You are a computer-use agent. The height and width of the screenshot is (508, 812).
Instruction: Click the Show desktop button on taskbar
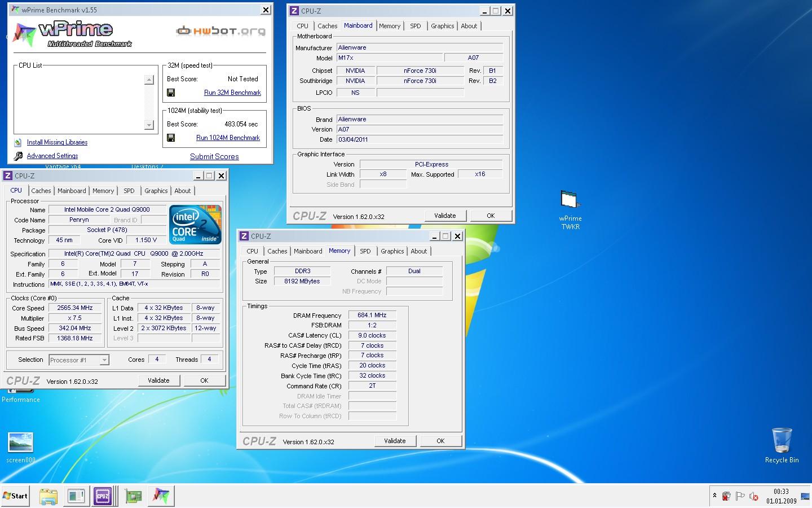tap(805, 496)
